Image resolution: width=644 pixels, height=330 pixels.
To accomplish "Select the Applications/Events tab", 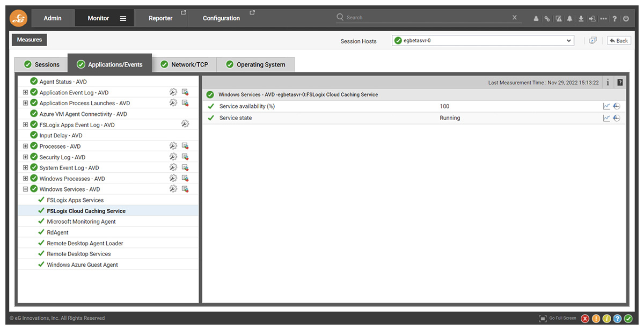I will [x=109, y=64].
